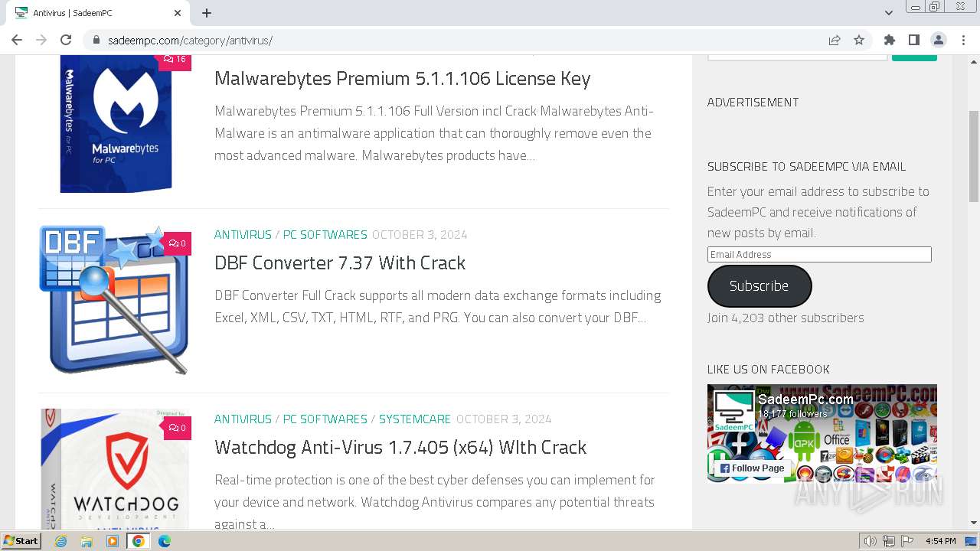980x551 pixels.
Task: Expand the tab search chevron
Action: [x=889, y=12]
